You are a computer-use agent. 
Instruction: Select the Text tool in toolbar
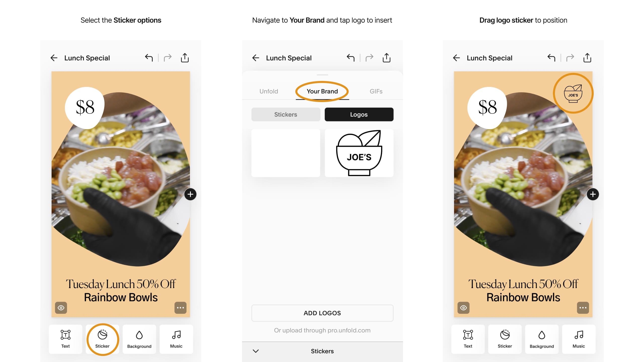(65, 339)
